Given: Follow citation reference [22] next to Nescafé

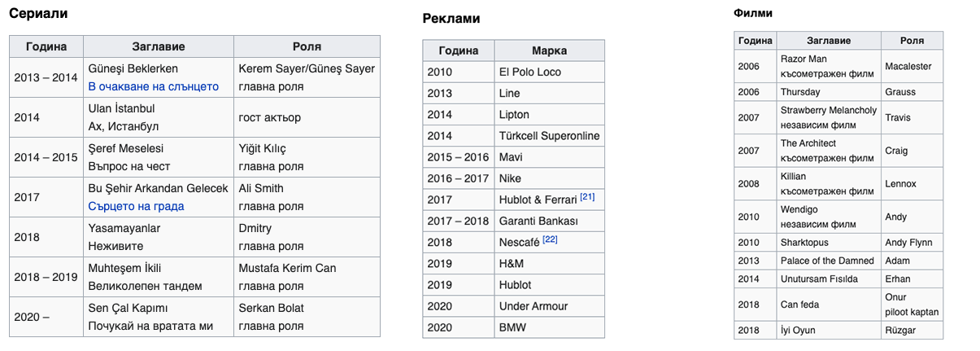Looking at the screenshot, I should point(550,240).
